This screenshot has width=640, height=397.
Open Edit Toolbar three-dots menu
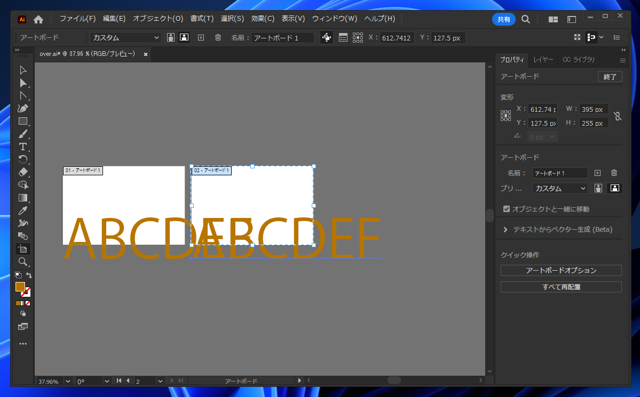[x=23, y=344]
